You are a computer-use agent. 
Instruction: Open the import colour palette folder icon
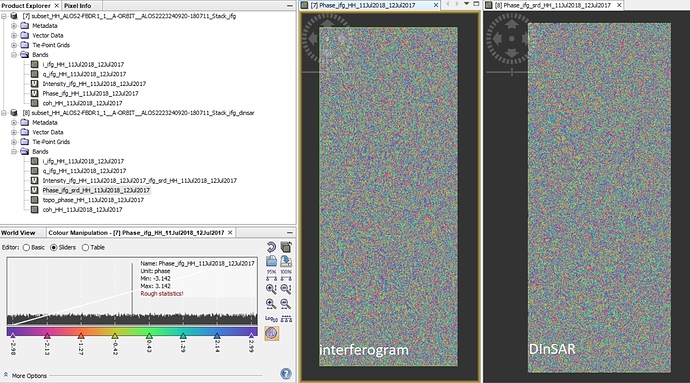[272, 261]
